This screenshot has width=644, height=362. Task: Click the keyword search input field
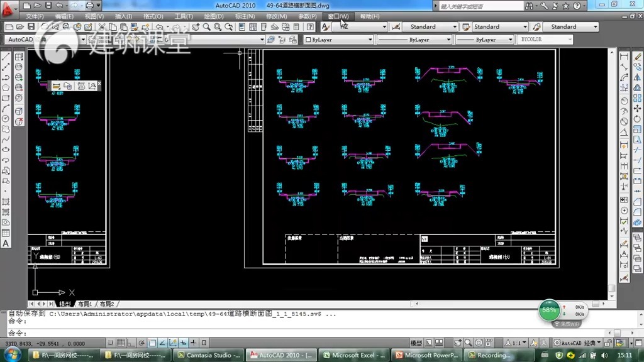click(x=480, y=6)
